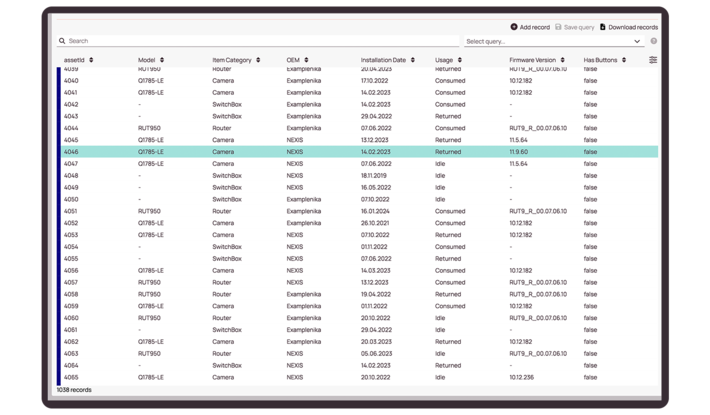Click Examplenika cell in row 4050
Viewport: 710px width, 415px height.
pos(304,199)
